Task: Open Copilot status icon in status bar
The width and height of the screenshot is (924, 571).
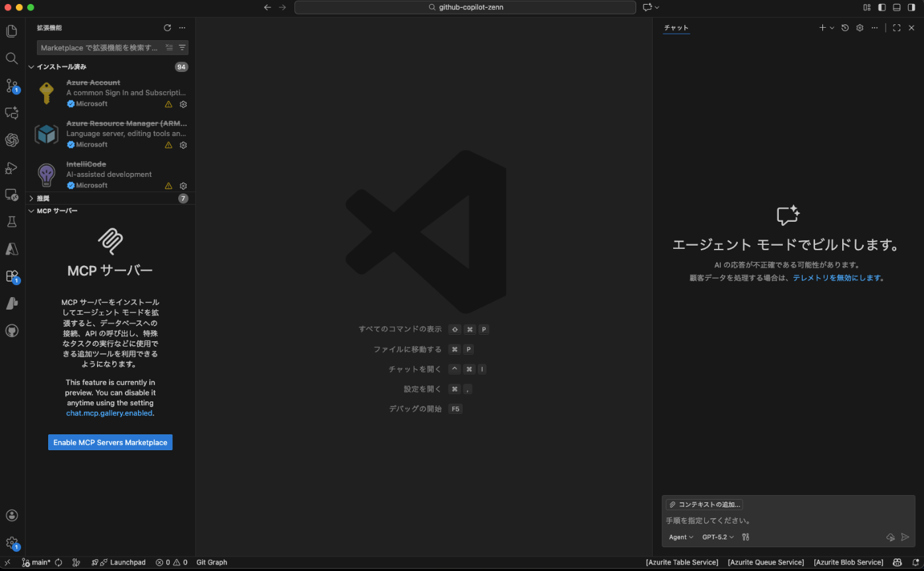Action: tap(898, 562)
